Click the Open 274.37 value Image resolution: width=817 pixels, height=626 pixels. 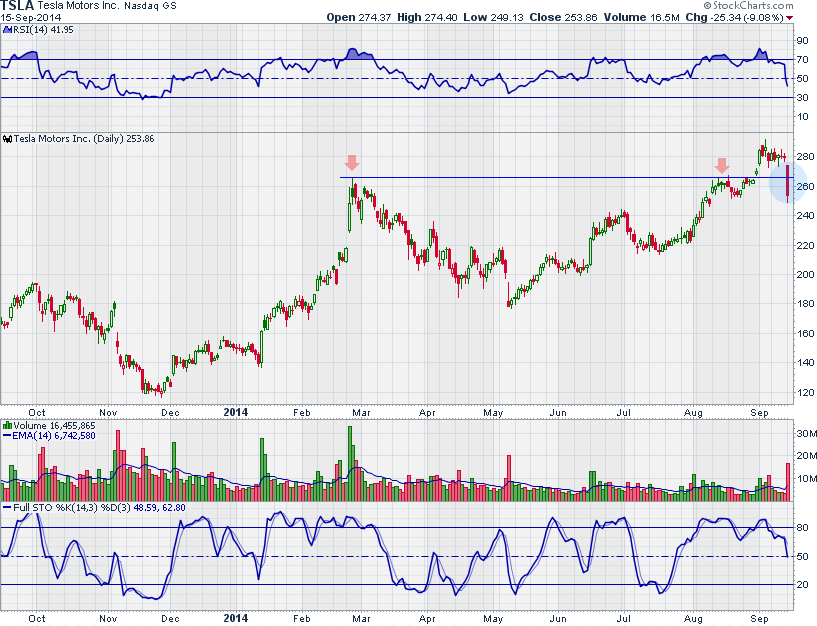(358, 17)
